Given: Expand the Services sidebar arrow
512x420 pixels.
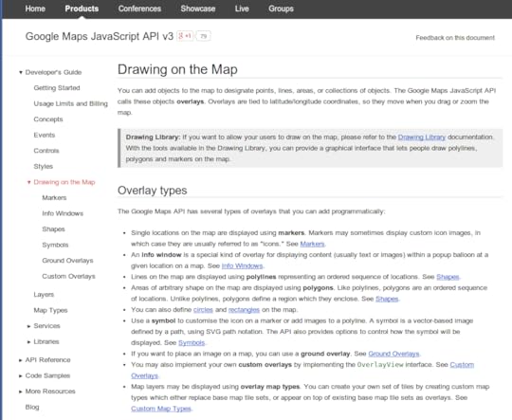Looking at the screenshot, I should 28,326.
